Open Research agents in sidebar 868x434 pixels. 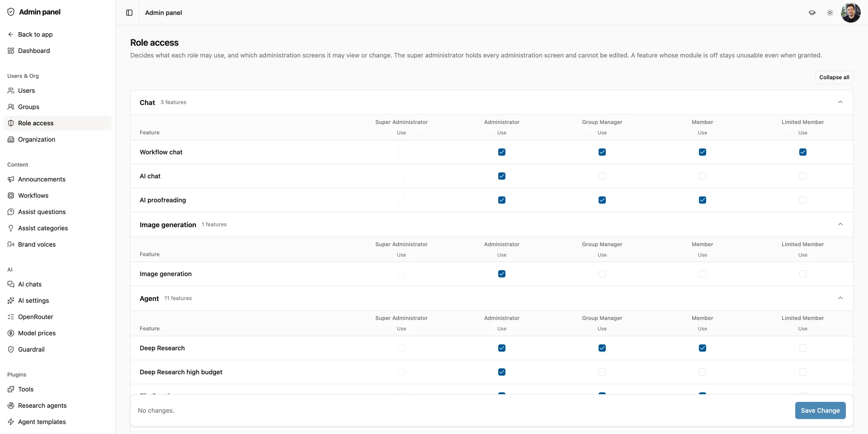(x=57, y=405)
